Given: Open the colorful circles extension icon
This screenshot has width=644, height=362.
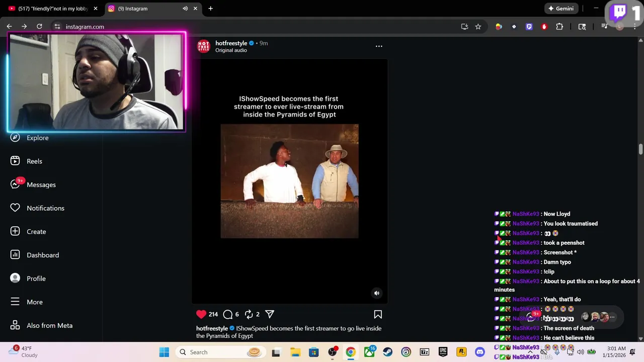Looking at the screenshot, I should [x=499, y=27].
